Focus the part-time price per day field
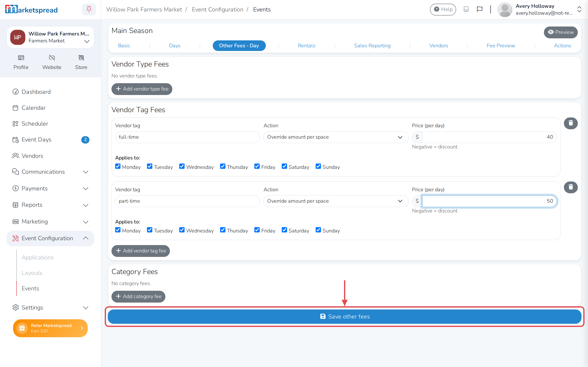 [489, 201]
